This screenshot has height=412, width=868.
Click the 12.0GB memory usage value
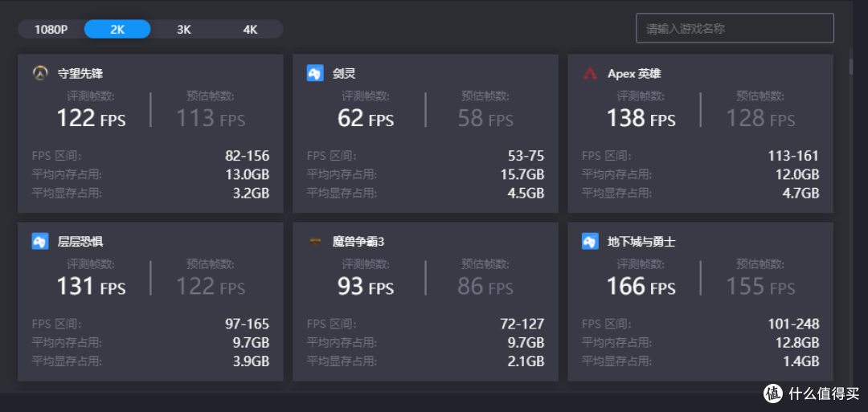point(797,175)
